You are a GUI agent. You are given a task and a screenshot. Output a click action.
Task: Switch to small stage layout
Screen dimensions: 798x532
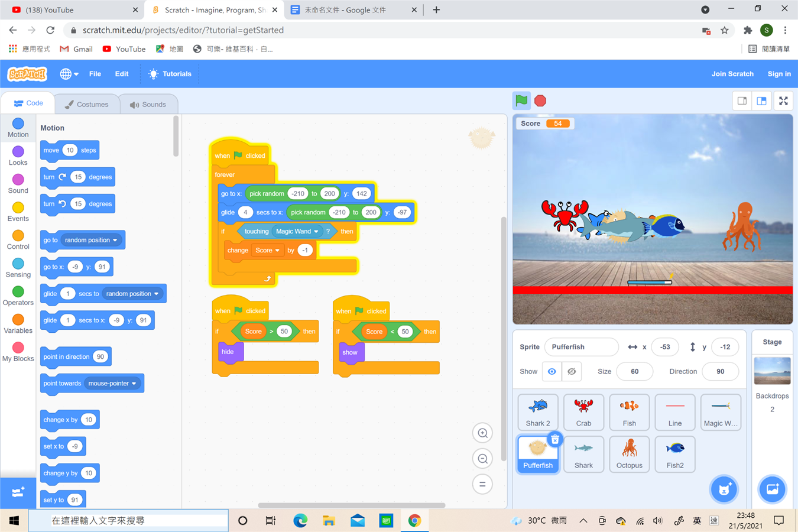(x=742, y=101)
